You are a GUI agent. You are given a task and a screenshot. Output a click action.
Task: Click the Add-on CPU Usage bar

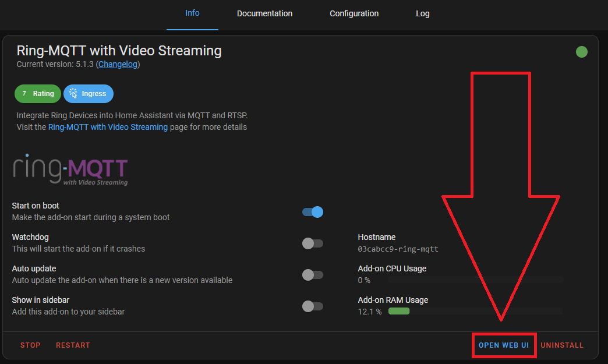(x=475, y=280)
